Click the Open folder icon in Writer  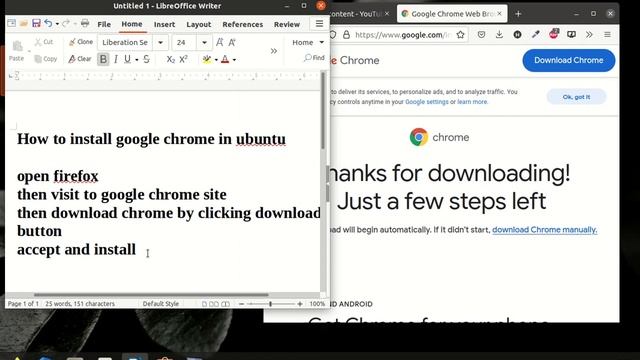[x=24, y=23]
